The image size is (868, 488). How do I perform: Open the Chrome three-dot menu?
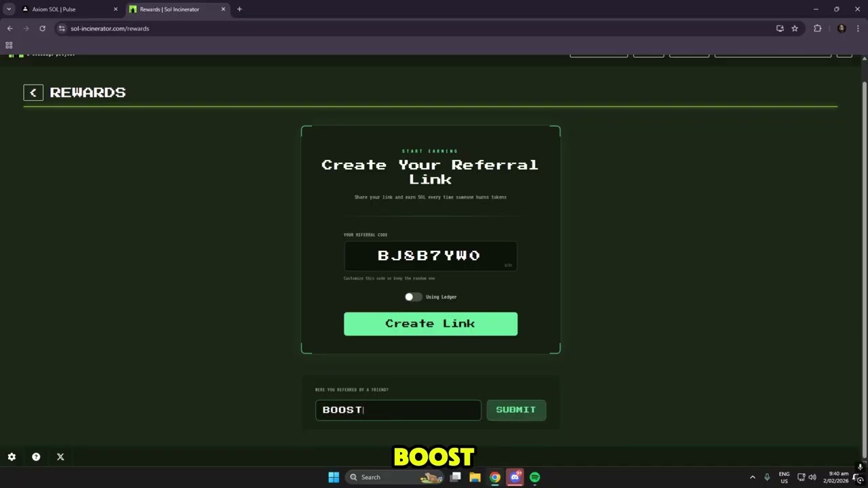pyautogui.click(x=859, y=28)
